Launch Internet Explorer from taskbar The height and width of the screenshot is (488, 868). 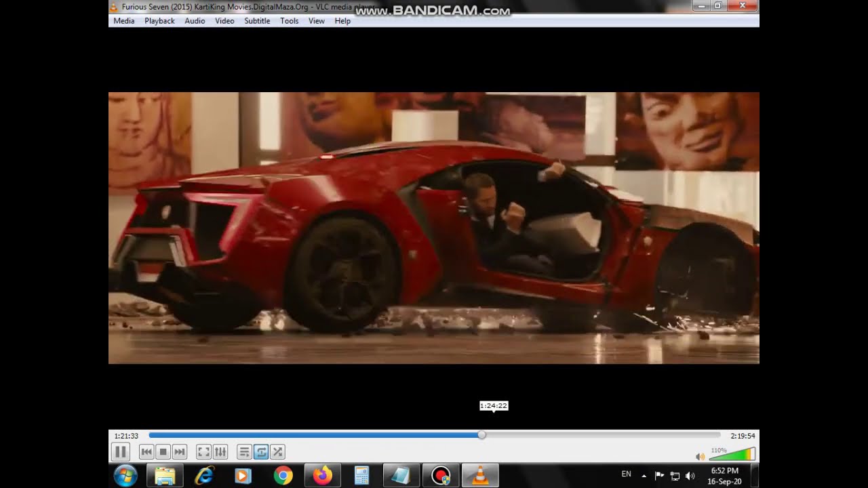tap(204, 476)
